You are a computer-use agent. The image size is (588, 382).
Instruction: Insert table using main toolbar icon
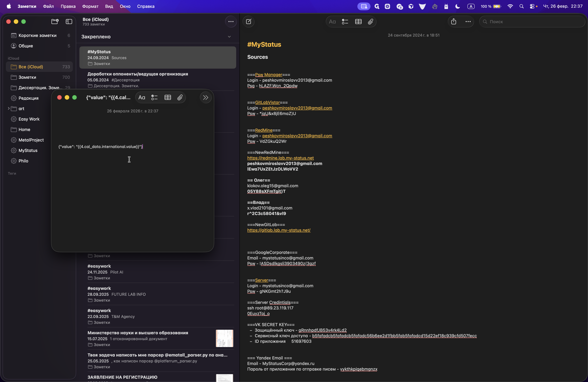point(358,22)
